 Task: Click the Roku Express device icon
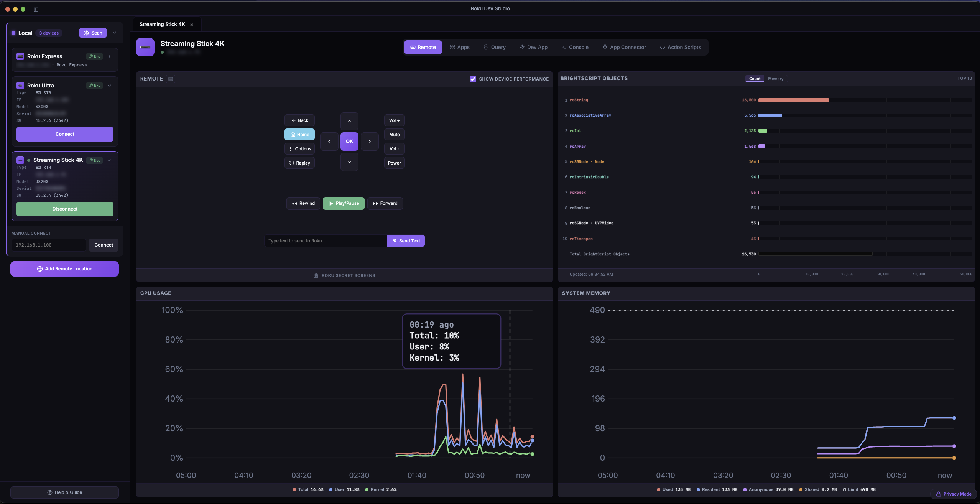point(20,56)
